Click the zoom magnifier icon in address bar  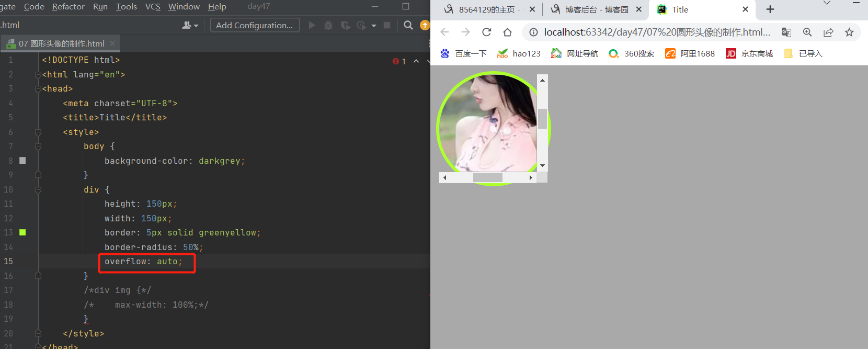807,32
